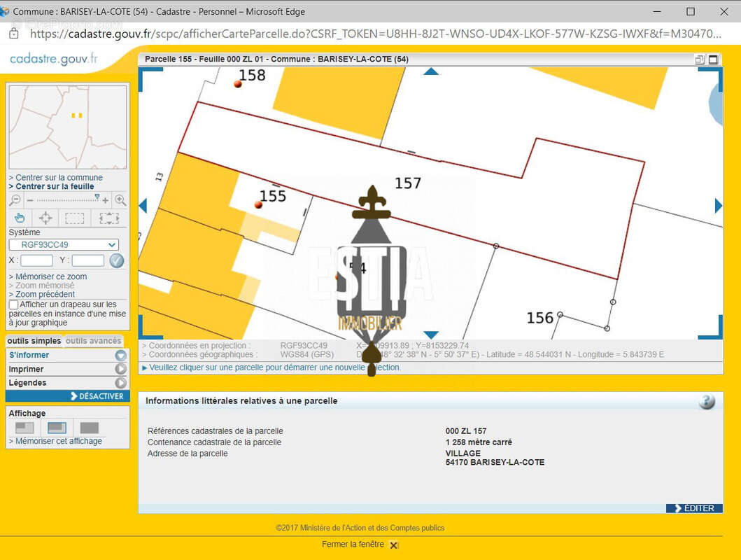741x560 pixels.
Task: Click the ÉDITER button
Action: click(x=694, y=508)
